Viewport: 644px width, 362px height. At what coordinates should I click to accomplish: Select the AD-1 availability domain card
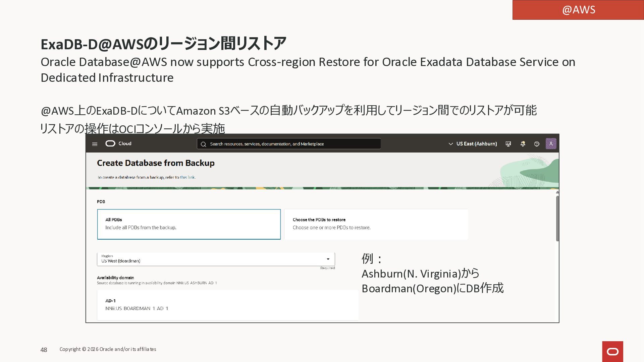coord(227,305)
